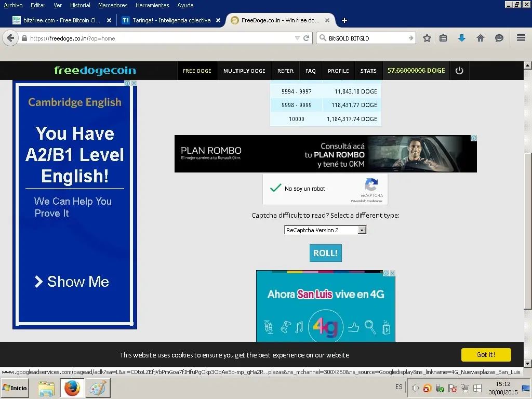
Task: Open the ReCaptcha Version 2 dropdown
Action: pos(325,230)
